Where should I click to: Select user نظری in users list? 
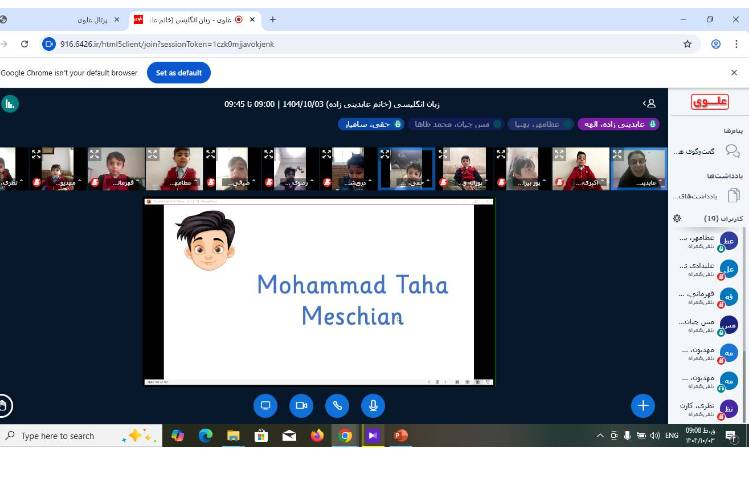[x=707, y=409]
